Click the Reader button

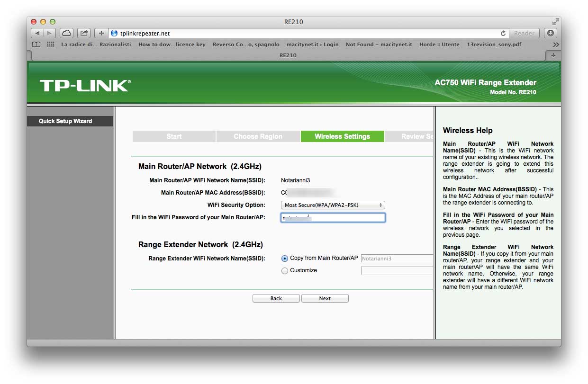[524, 33]
